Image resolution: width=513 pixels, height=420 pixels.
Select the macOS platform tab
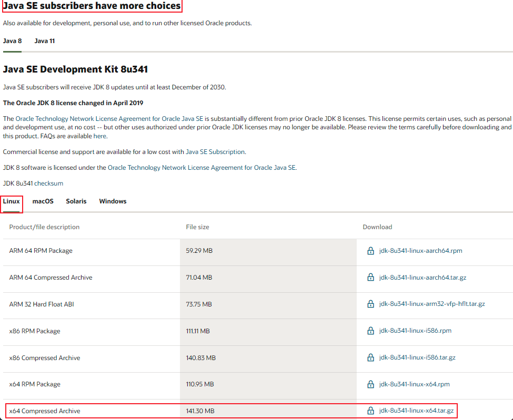pos(43,201)
